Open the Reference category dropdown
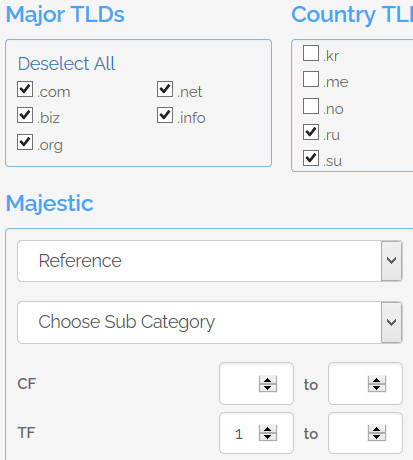This screenshot has width=413, height=460. tap(210, 261)
